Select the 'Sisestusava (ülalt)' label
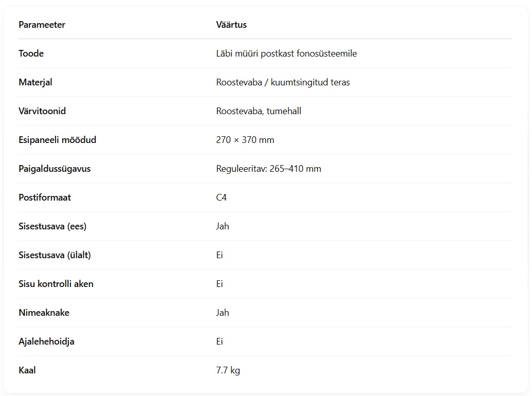 [x=55, y=255]
